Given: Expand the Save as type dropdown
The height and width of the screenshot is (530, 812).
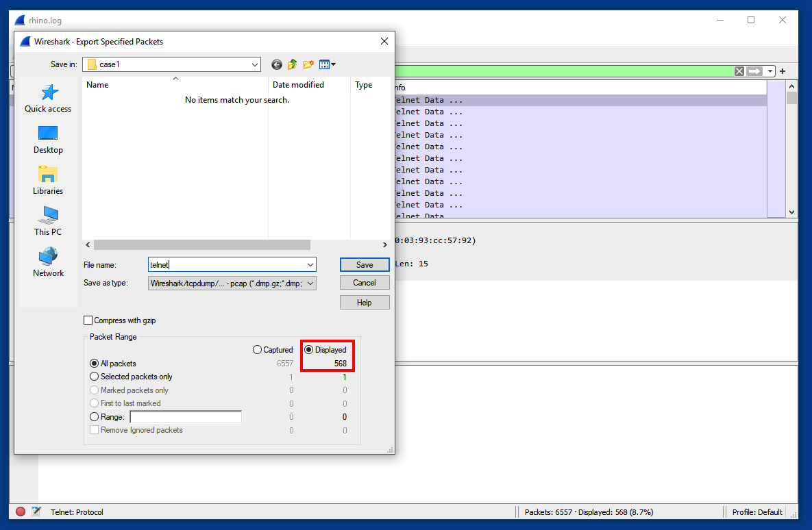Looking at the screenshot, I should click(310, 283).
